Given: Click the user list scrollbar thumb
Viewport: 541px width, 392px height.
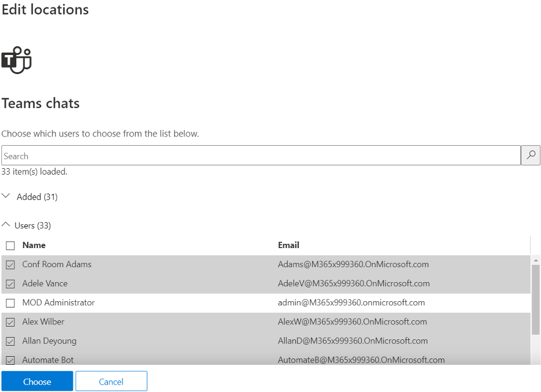Looking at the screenshot, I should click(535, 299).
